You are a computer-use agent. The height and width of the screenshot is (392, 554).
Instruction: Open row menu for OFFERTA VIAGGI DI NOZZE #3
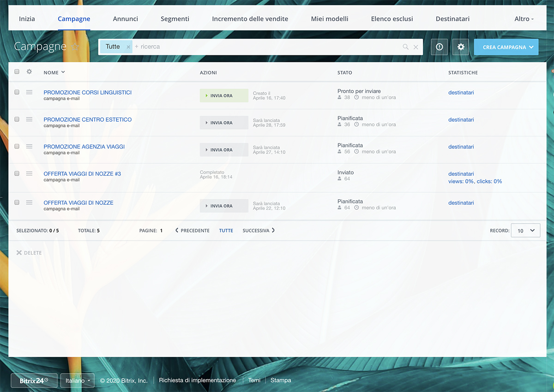[x=29, y=173]
